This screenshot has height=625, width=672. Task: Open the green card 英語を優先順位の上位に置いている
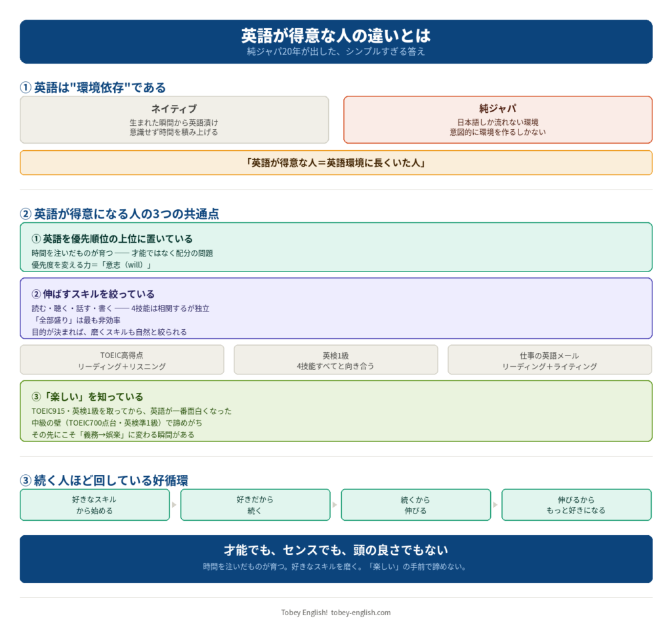tap(336, 247)
